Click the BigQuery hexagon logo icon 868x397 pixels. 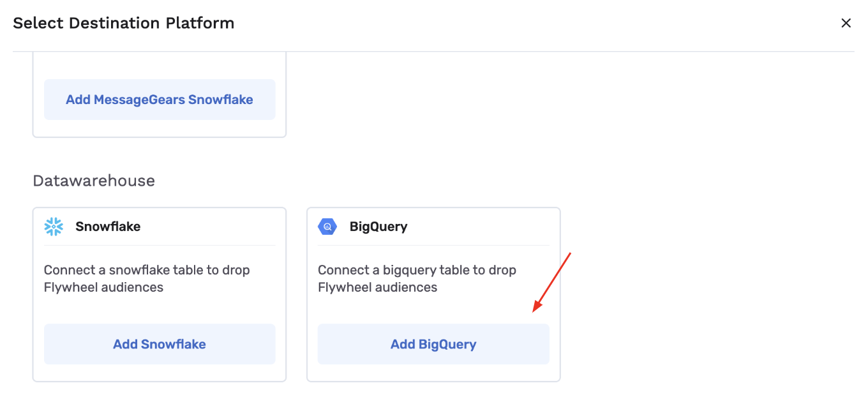327,227
